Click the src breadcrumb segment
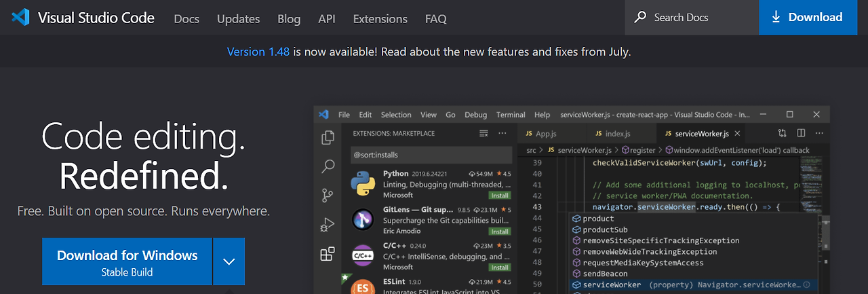 click(x=532, y=150)
